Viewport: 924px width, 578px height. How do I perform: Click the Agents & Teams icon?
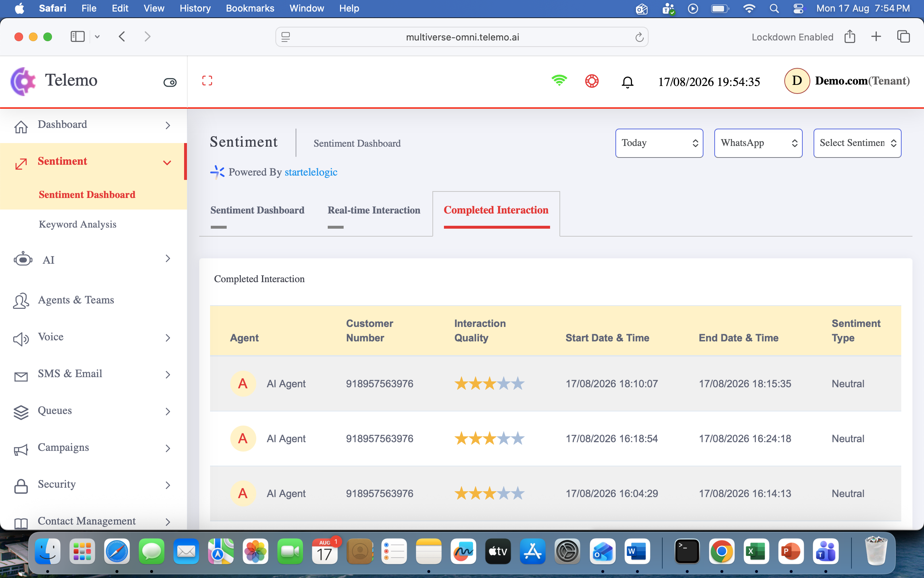(21, 301)
